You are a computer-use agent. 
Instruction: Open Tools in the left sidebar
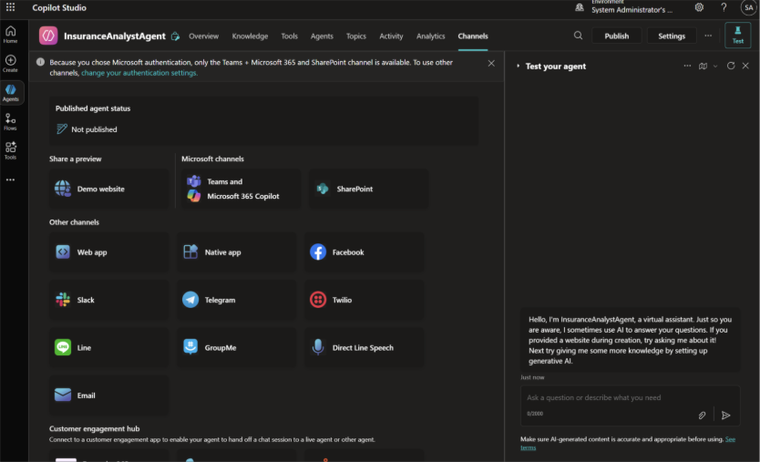[10, 151]
